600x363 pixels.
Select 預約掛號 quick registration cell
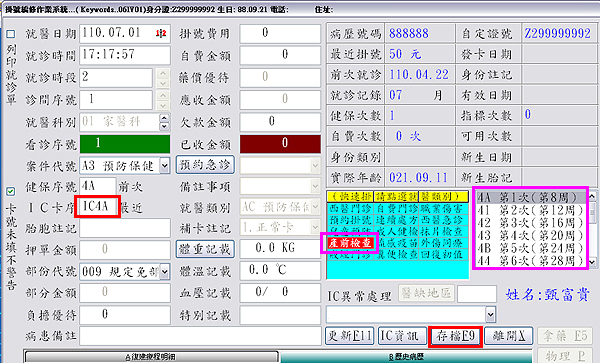pyautogui.click(x=350, y=220)
